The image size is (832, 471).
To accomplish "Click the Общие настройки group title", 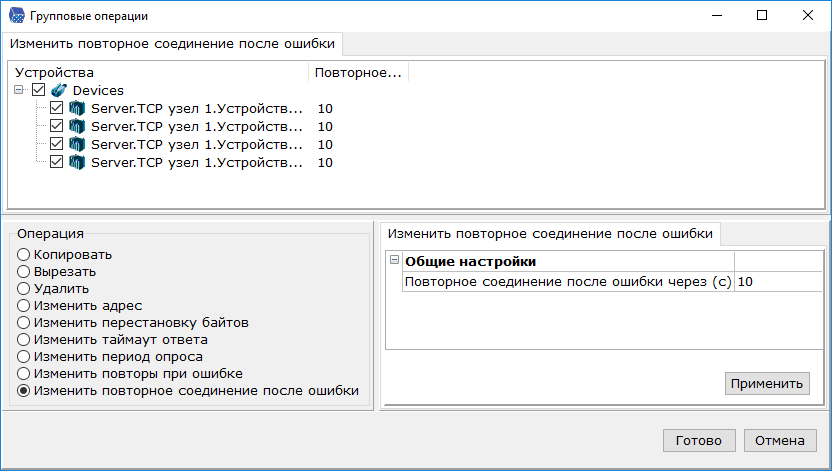I will [x=470, y=261].
